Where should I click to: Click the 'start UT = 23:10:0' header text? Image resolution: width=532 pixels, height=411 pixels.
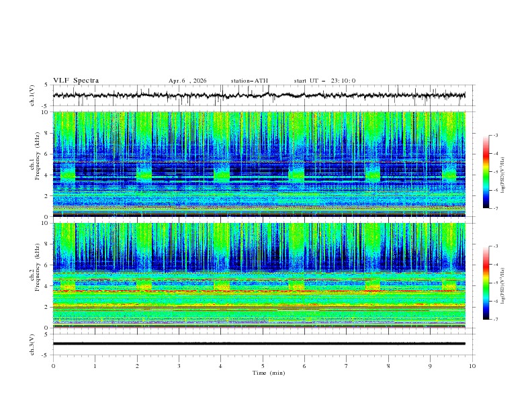pos(324,81)
